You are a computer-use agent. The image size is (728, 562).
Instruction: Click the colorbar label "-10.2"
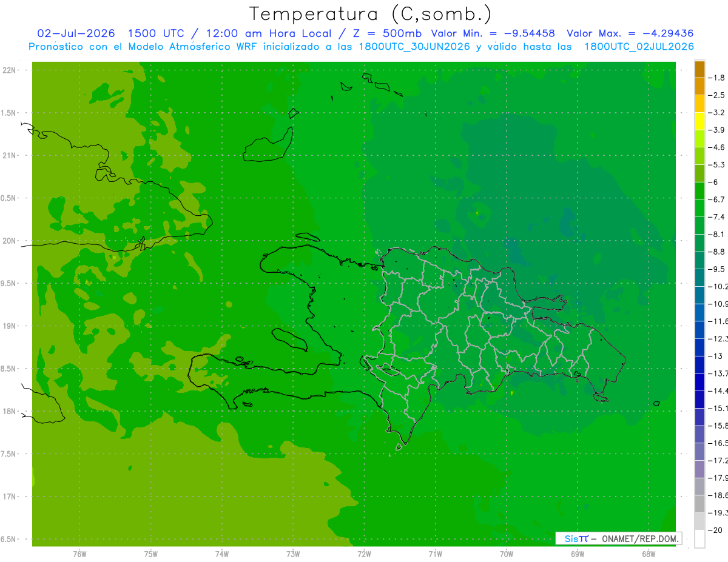(x=719, y=287)
